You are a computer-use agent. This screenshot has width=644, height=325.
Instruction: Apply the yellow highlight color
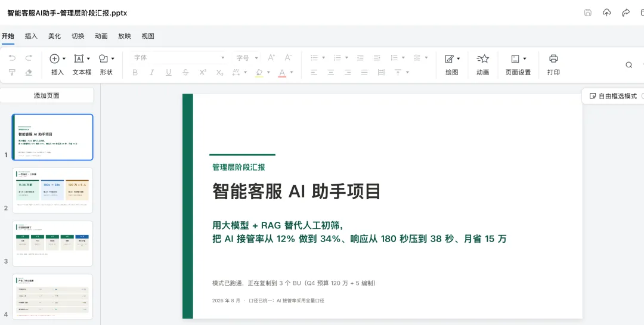coord(259,73)
